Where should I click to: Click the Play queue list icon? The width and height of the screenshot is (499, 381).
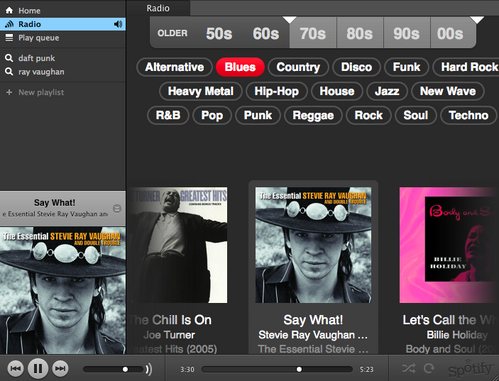(x=9, y=38)
